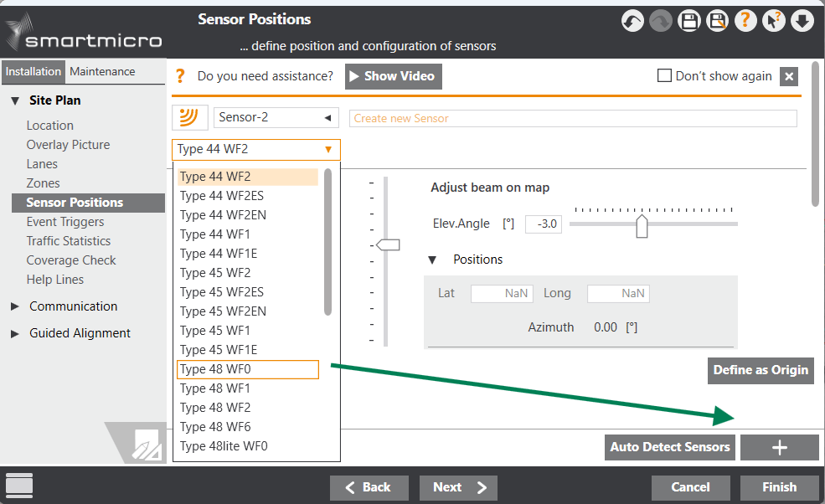Viewport: 825px width, 504px height.
Task: Select Type 48 WF0 option
Action: [x=248, y=369]
